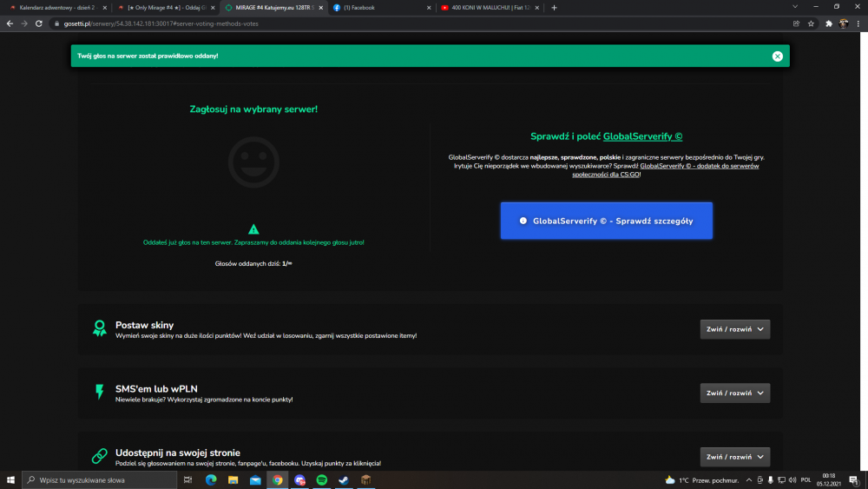Go back to previous page

pos(10,23)
